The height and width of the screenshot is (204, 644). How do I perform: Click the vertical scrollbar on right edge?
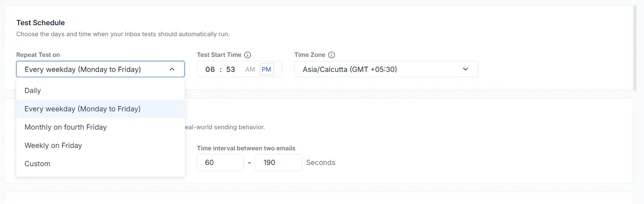coord(635,47)
